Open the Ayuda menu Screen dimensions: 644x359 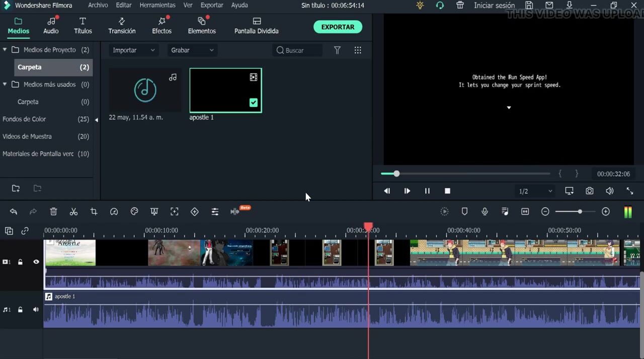pos(239,5)
